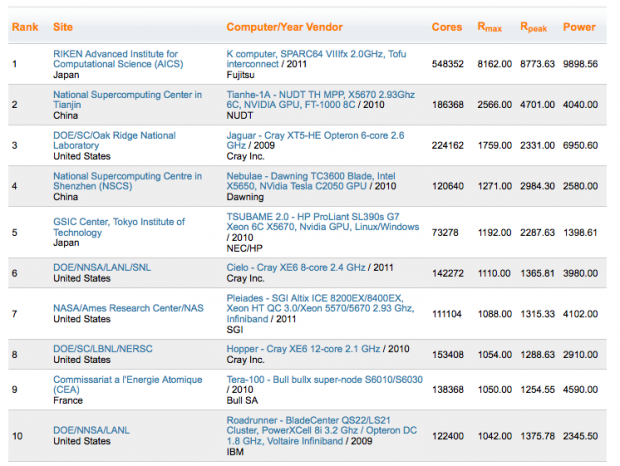The image size is (620, 466).
Task: Select the cores value 548352
Action: [448, 64]
